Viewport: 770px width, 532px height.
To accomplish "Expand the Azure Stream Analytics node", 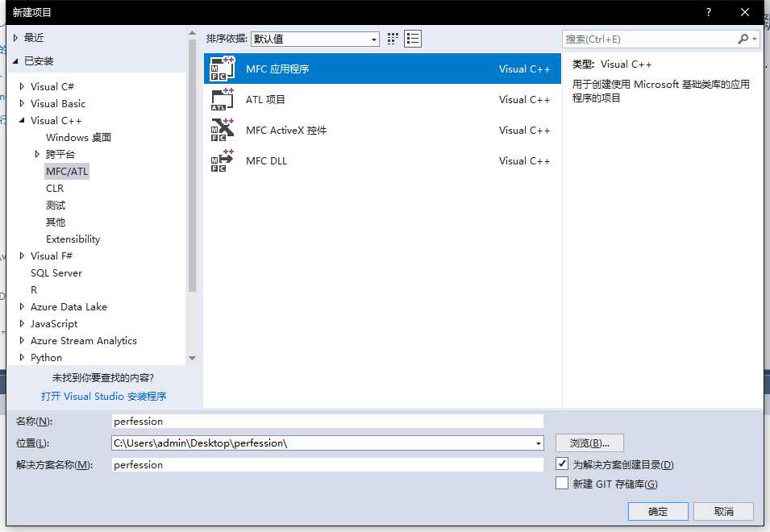I will 22,341.
